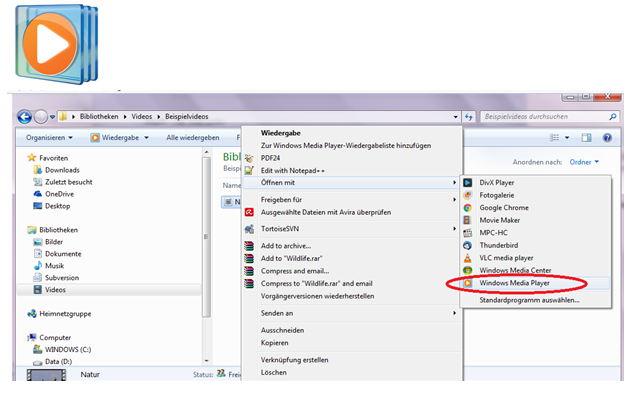Select Compress and email...

(295, 271)
